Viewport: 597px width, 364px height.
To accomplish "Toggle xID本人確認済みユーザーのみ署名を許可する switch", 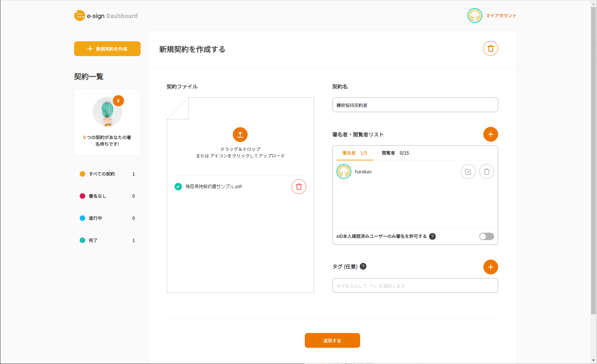I will point(487,236).
